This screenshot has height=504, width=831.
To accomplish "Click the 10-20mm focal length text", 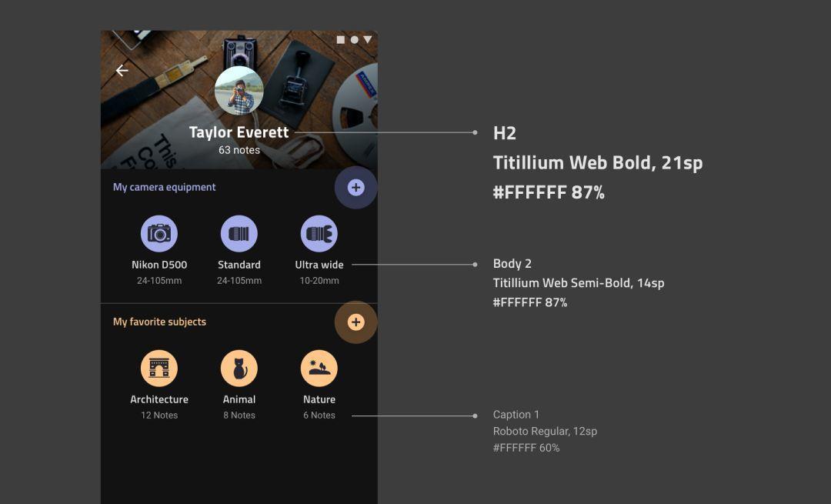I will 319,280.
